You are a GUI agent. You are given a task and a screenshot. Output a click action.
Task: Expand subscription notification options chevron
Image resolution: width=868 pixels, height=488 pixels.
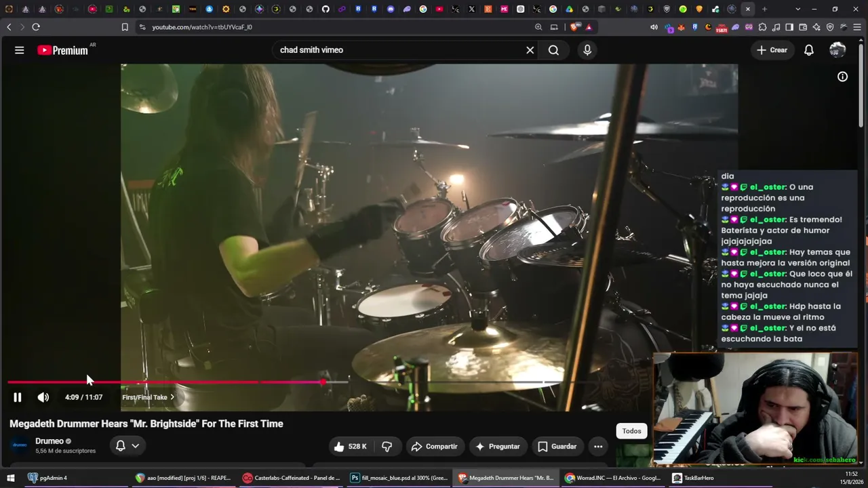point(136,446)
